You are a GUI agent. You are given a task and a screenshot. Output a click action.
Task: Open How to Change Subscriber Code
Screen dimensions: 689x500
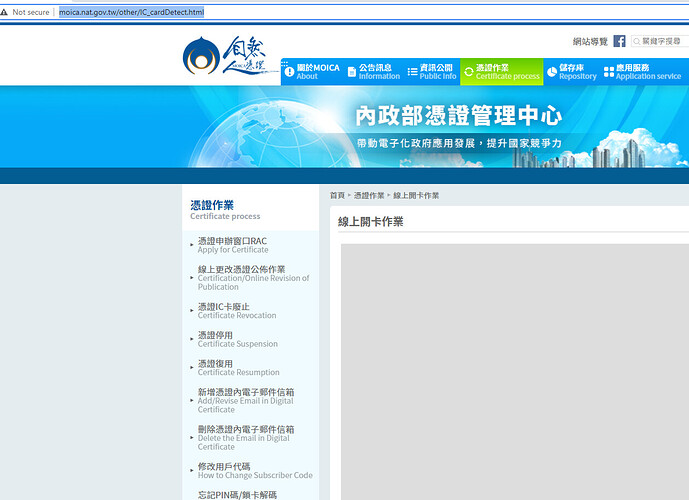coord(255,471)
